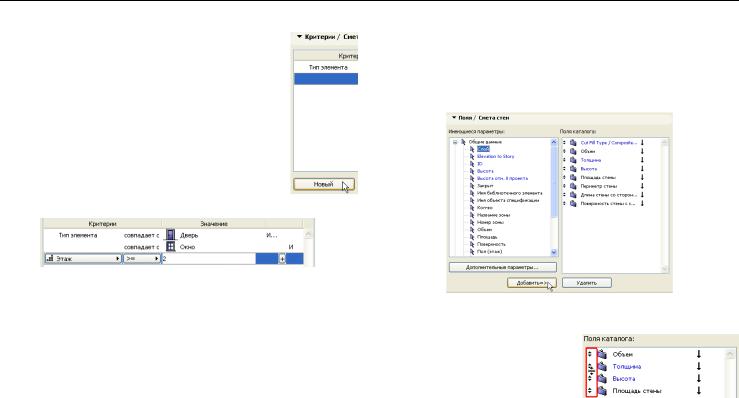Select the blue highlighted row below Тип элемента
739x398 pixels.
(x=326, y=79)
